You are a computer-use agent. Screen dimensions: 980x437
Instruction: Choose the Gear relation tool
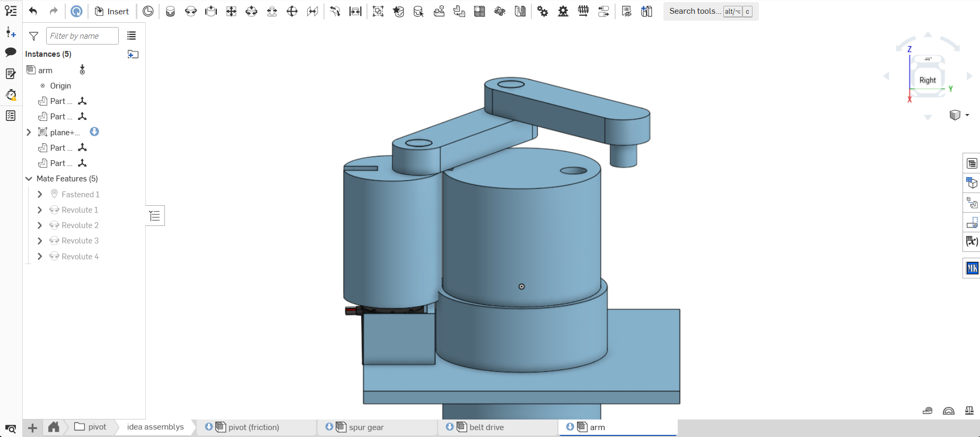point(542,11)
